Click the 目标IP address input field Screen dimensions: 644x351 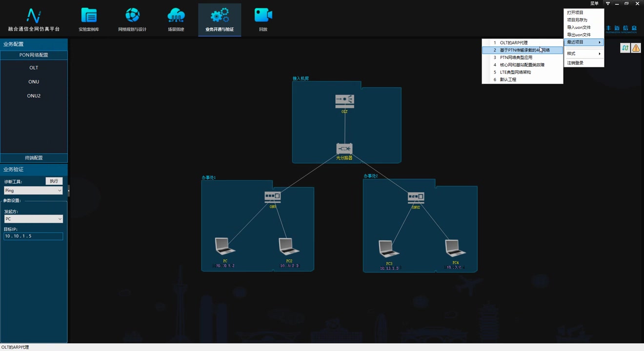click(33, 236)
